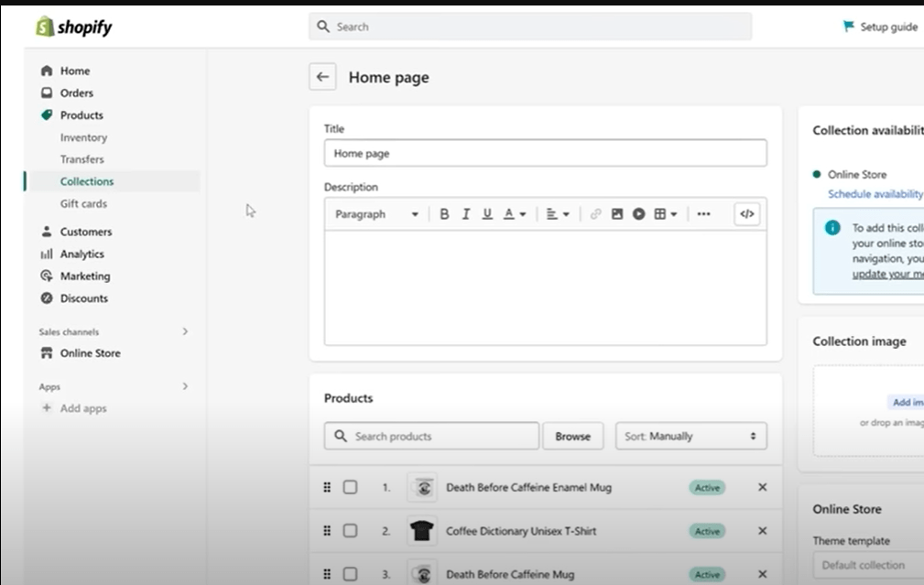Insert an image into the description

pyautogui.click(x=617, y=213)
